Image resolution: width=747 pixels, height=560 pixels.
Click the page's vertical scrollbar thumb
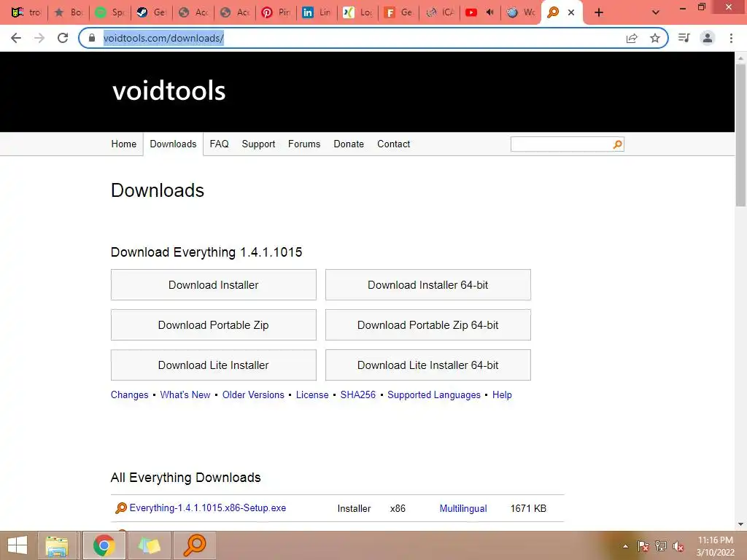click(x=740, y=135)
